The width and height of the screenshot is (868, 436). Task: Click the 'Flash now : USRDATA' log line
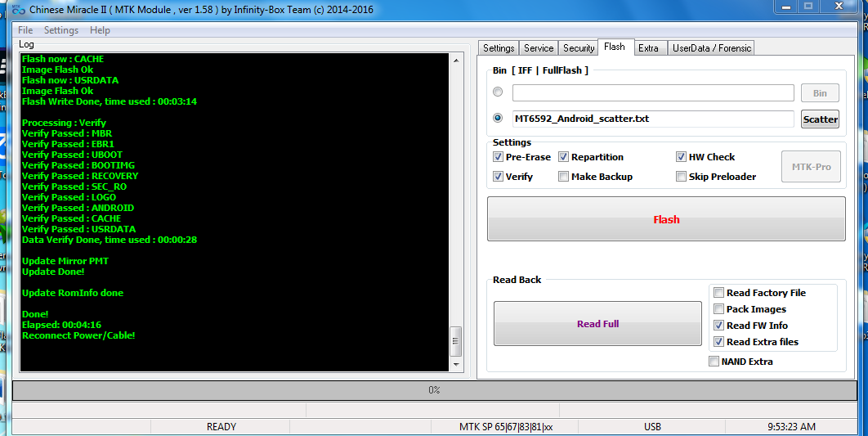tap(70, 80)
